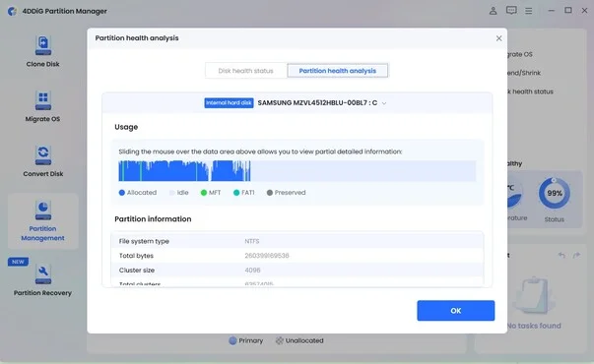
Task: Click the No tasks found text
Action: coord(534,326)
